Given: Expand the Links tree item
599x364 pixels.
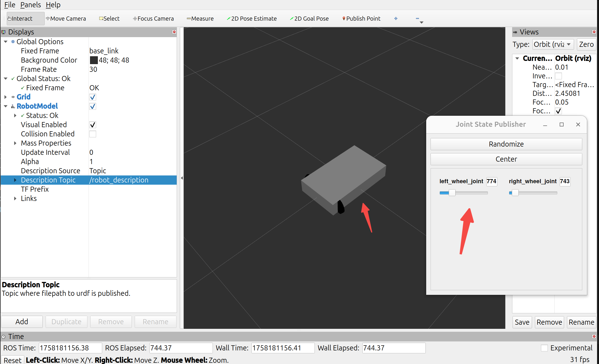Looking at the screenshot, I should coord(15,199).
